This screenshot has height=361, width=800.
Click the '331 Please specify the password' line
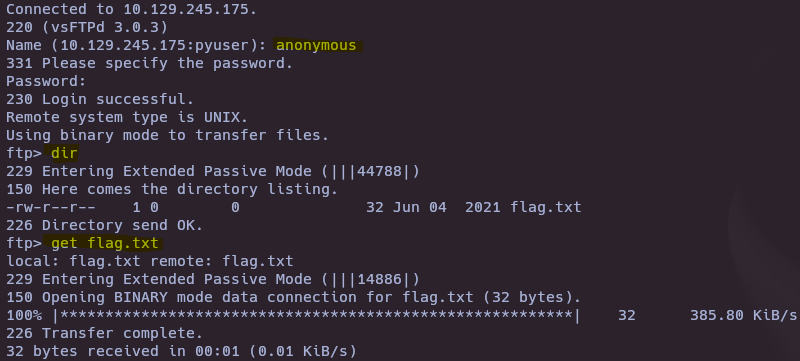pyautogui.click(x=149, y=63)
